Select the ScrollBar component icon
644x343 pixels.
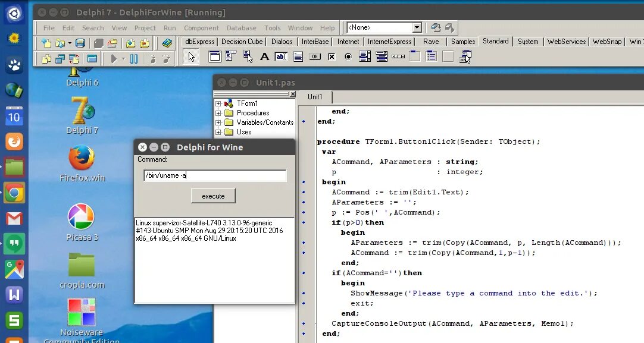pyautogui.click(x=398, y=56)
